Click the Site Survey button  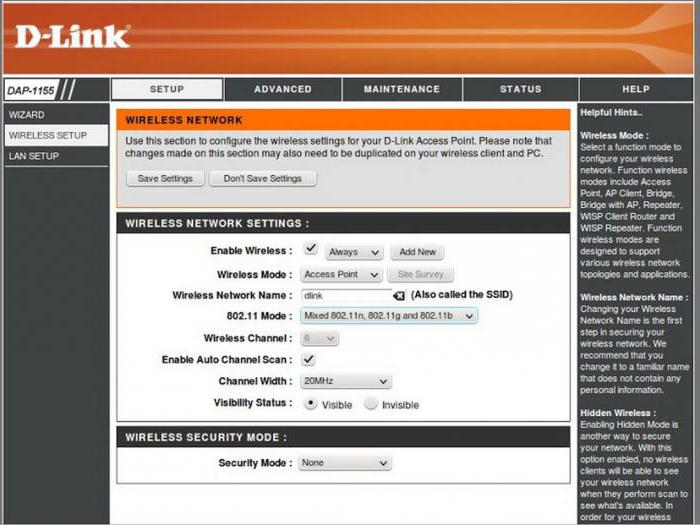421,275
